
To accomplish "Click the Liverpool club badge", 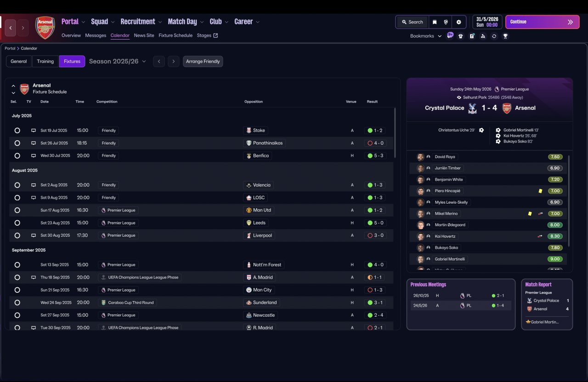I will tap(249, 235).
